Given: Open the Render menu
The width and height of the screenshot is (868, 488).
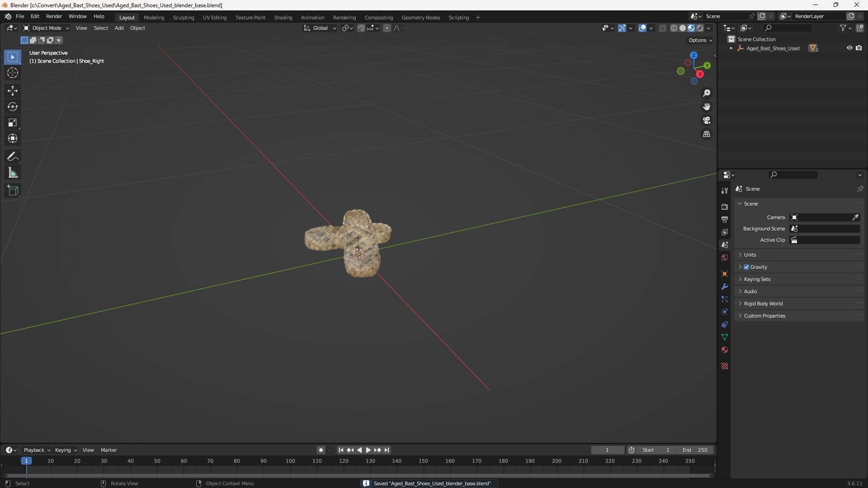Looking at the screenshot, I should 54,16.
